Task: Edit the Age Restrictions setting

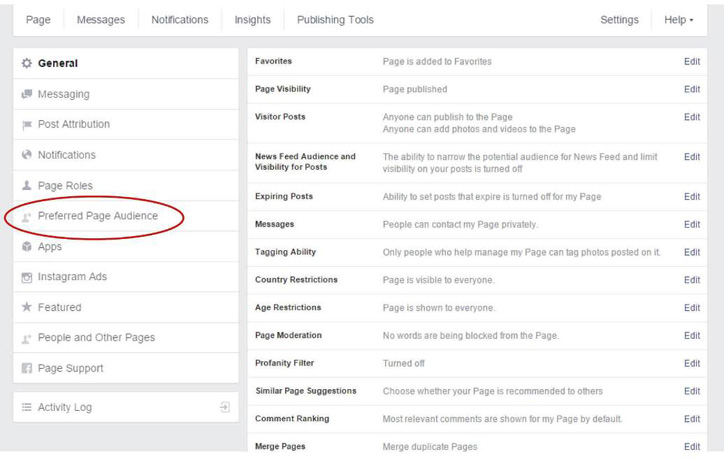Action: point(692,308)
